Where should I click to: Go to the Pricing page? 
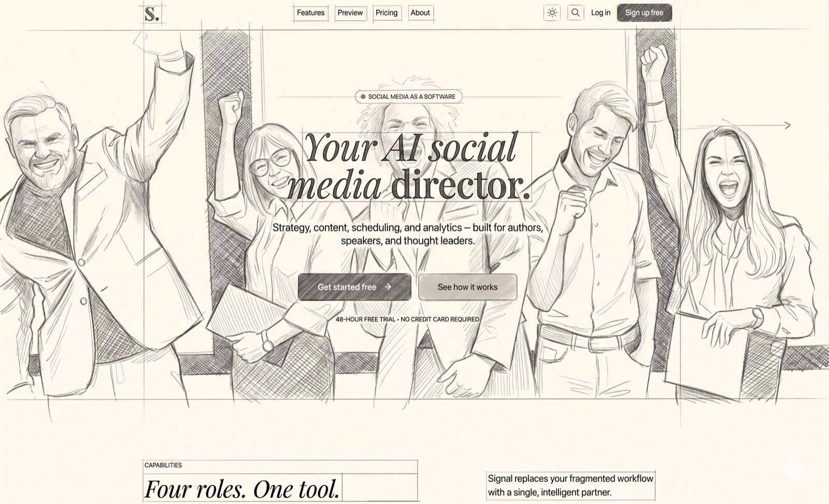[387, 12]
